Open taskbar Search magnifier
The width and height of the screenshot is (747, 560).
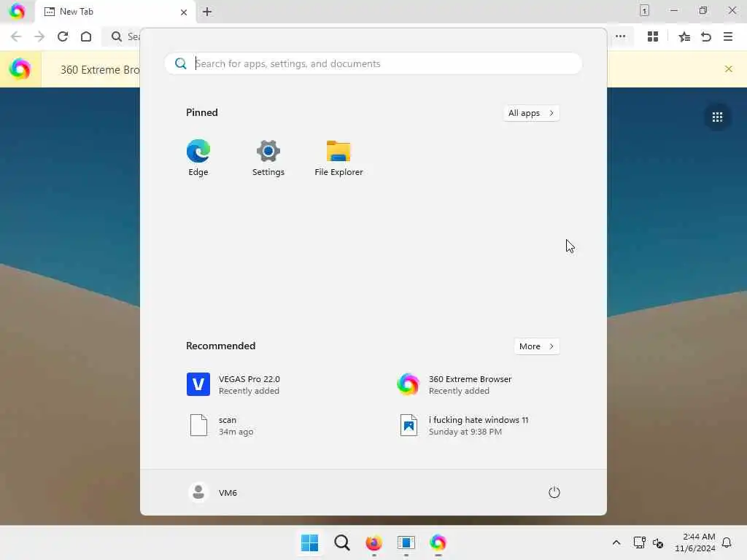pos(341,542)
